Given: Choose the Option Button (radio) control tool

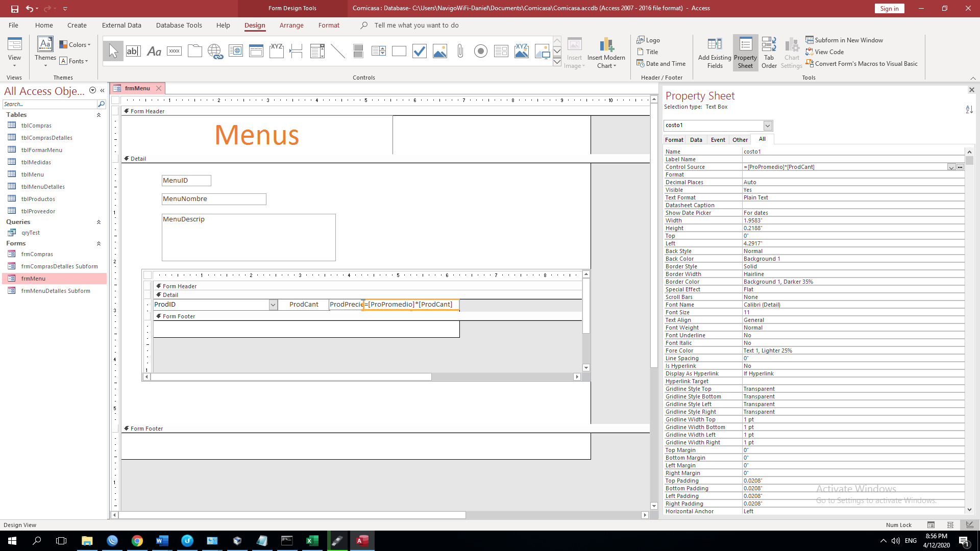Looking at the screenshot, I should click(480, 51).
